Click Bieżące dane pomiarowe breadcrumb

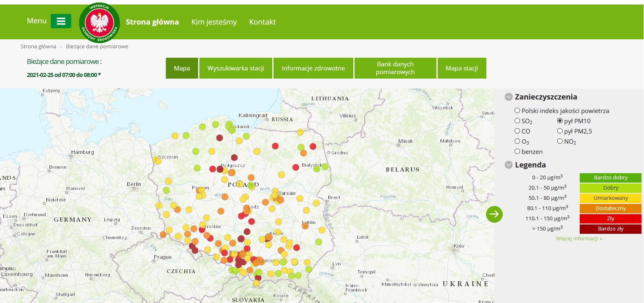coord(97,47)
